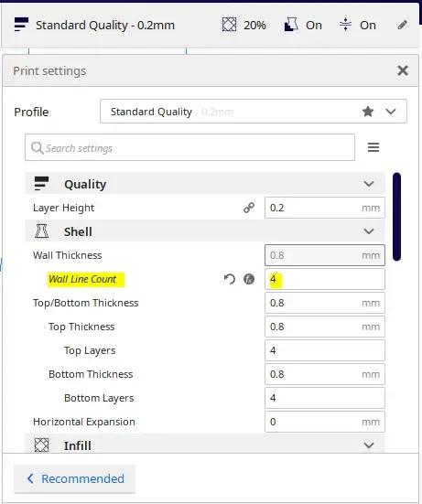Click the function fx icon beside Wall Line Count
Screen dimensions: 422x504
coord(249,279)
